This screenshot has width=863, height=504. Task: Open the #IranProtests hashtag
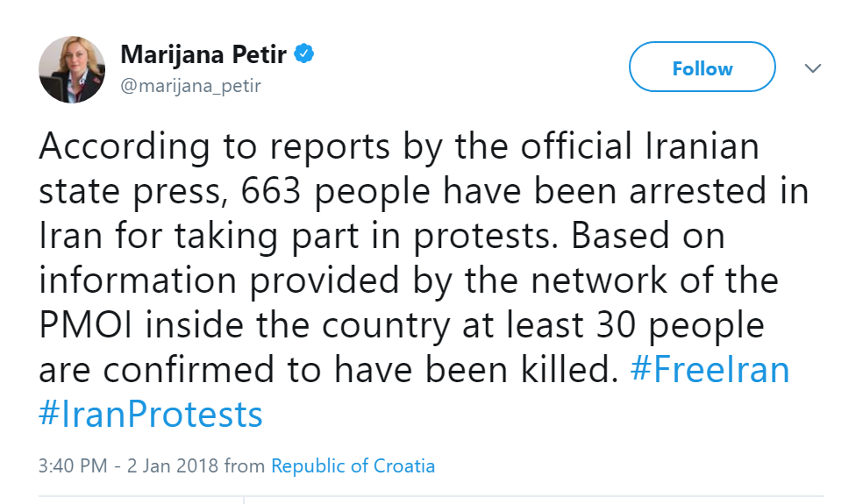(151, 414)
